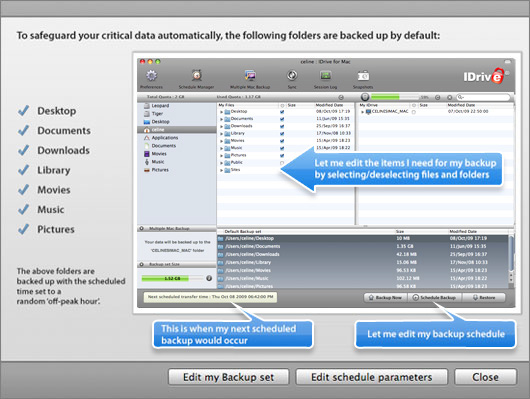The height and width of the screenshot is (399, 530).
Task: Click the CELINESMAC_MAC computer icon in My IDrive
Action: 368,112
